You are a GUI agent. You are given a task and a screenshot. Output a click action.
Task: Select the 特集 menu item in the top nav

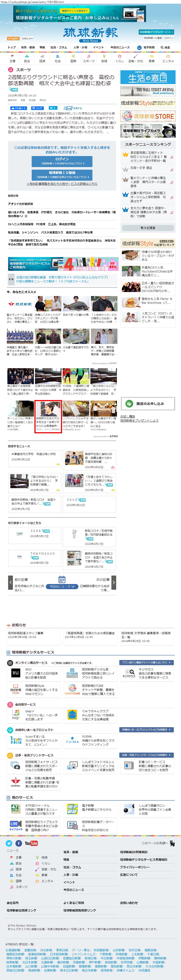42,47
